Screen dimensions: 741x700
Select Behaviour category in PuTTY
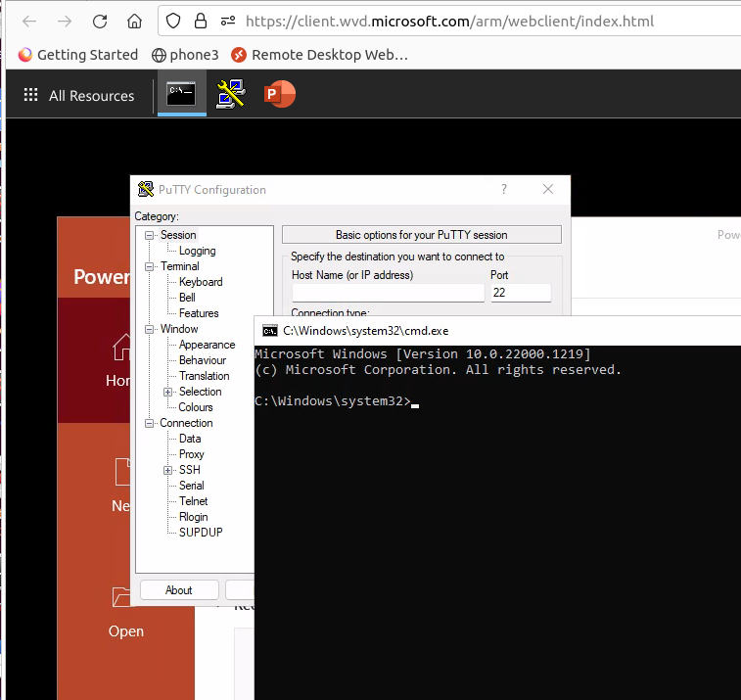(203, 360)
